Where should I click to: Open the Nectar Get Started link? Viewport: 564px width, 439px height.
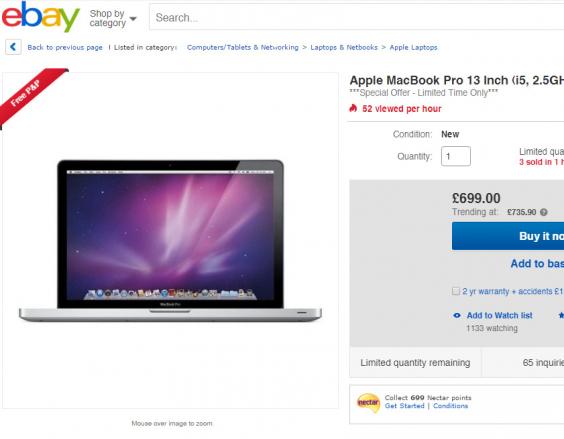pyautogui.click(x=404, y=406)
